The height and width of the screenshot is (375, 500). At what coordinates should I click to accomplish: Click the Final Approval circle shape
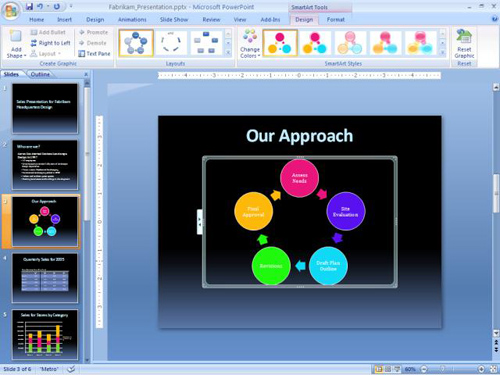tap(254, 211)
